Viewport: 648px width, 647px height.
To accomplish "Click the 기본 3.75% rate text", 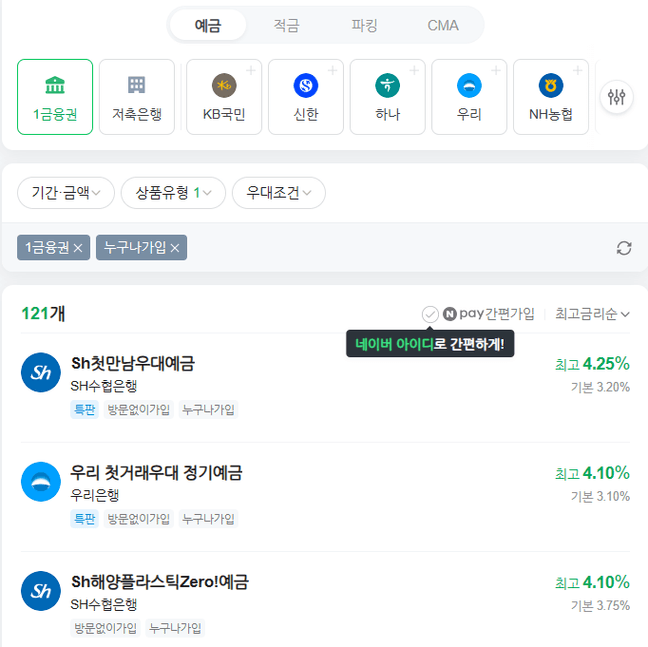I will (x=600, y=606).
